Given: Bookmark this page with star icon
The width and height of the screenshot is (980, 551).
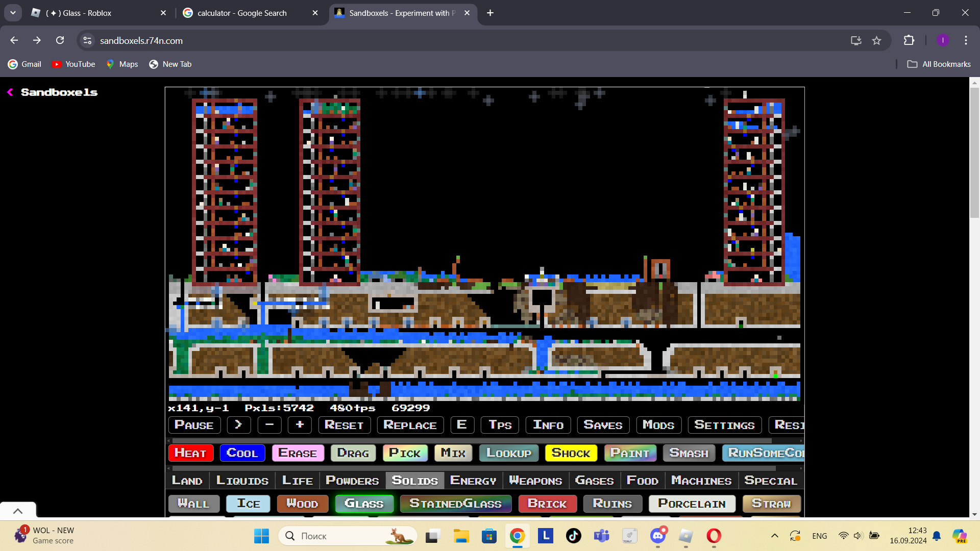Looking at the screenshot, I should (876, 40).
